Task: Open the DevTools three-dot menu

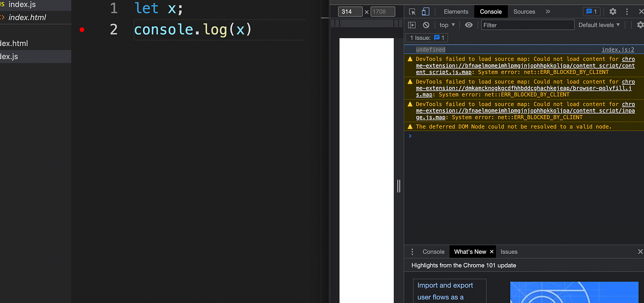Action: pos(627,12)
